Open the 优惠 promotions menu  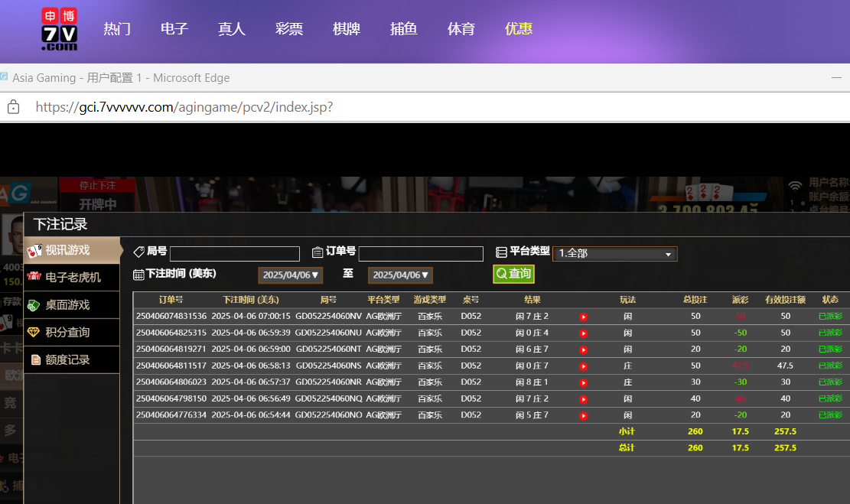518,29
